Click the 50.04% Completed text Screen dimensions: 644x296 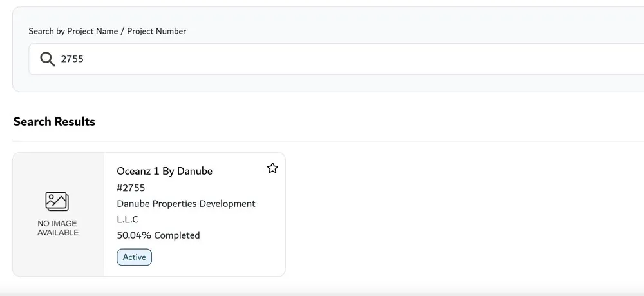[x=158, y=235]
